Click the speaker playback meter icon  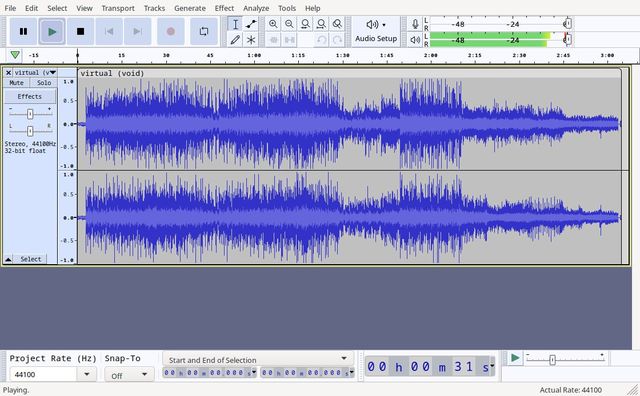pyautogui.click(x=415, y=40)
